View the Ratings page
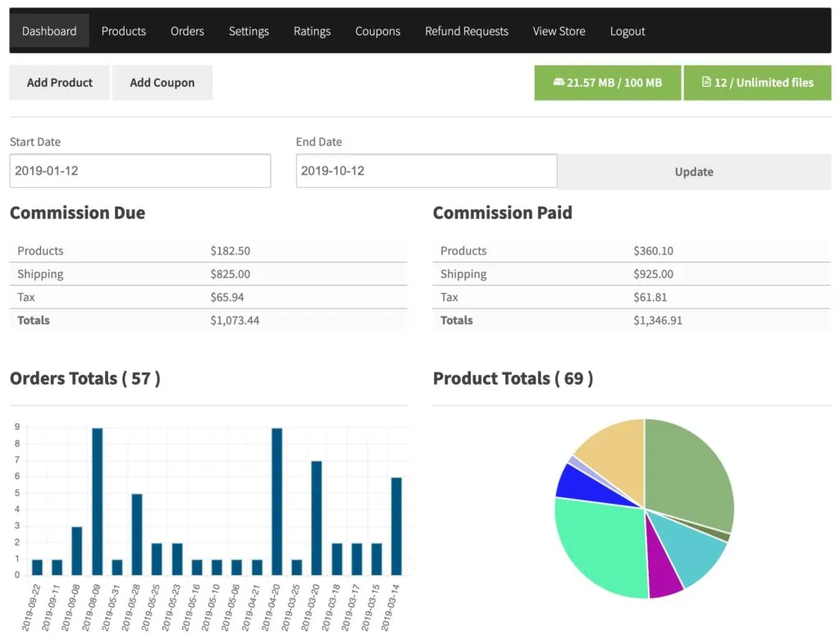This screenshot has height=635, width=840. coord(312,31)
